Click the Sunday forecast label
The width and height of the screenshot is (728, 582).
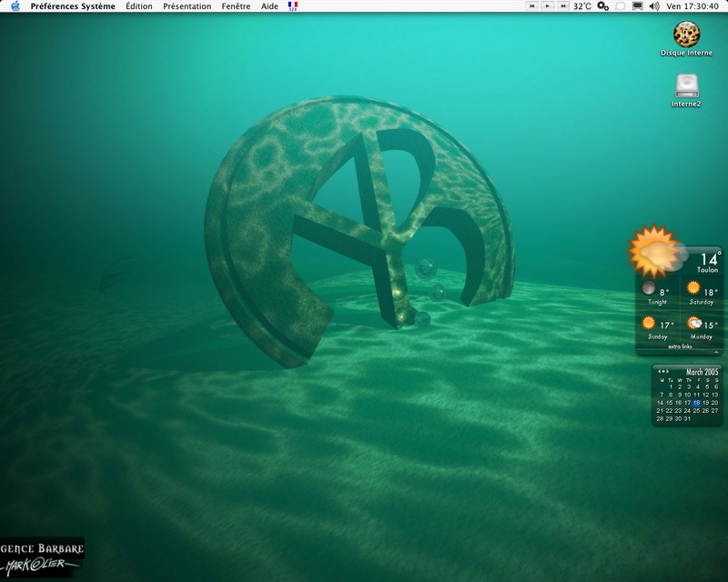(657, 337)
